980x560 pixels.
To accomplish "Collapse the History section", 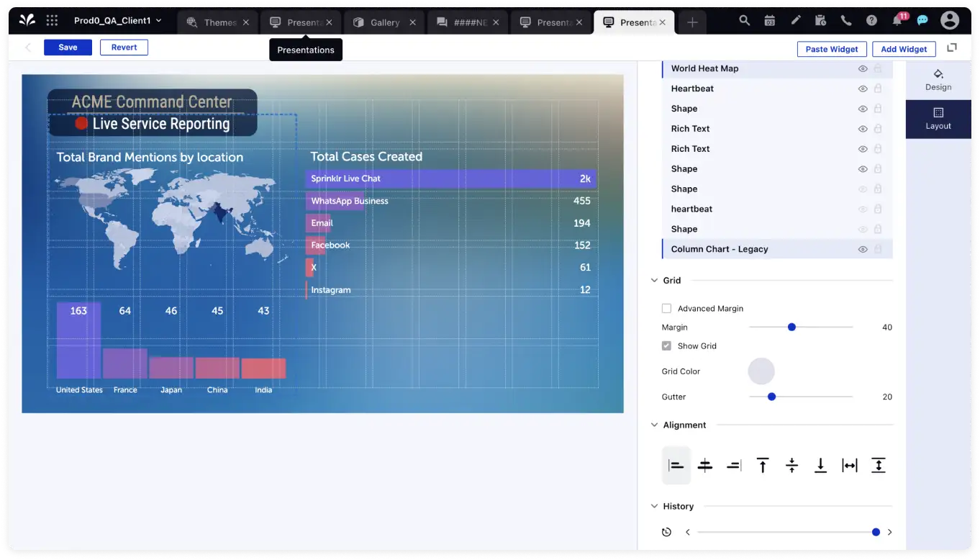I will click(x=655, y=506).
